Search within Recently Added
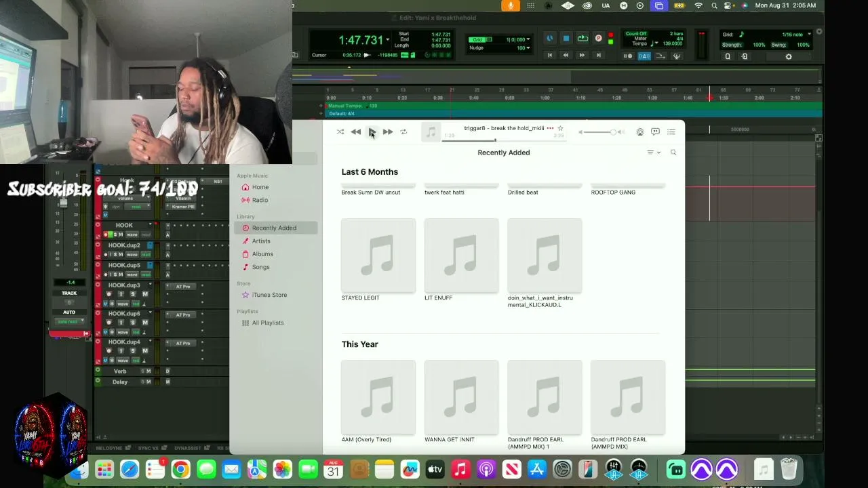Image resolution: width=868 pixels, height=488 pixels. (673, 152)
